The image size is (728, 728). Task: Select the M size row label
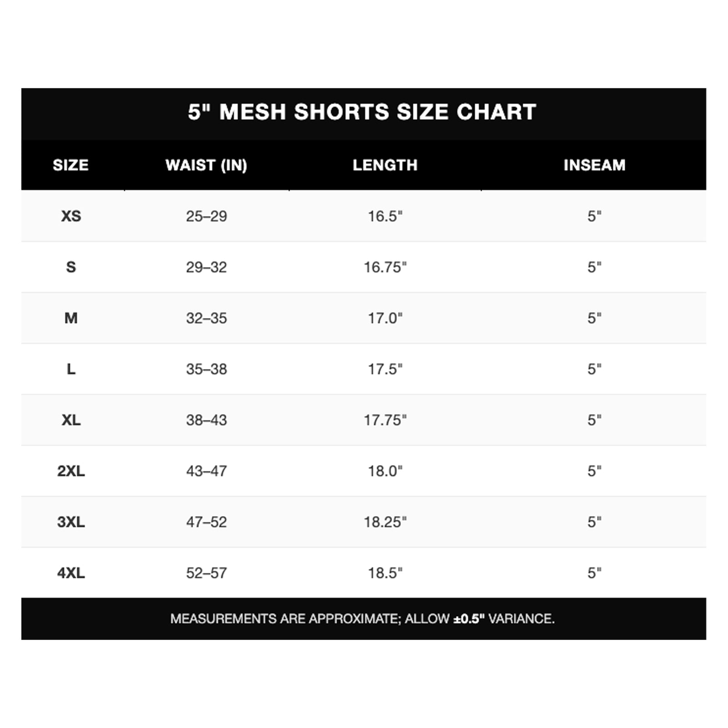(71, 318)
